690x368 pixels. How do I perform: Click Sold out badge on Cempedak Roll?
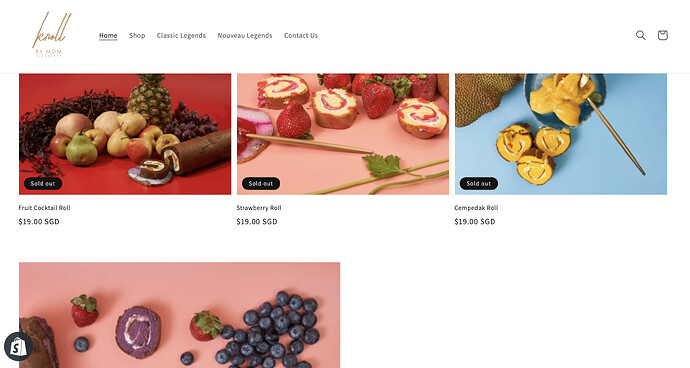tap(479, 184)
